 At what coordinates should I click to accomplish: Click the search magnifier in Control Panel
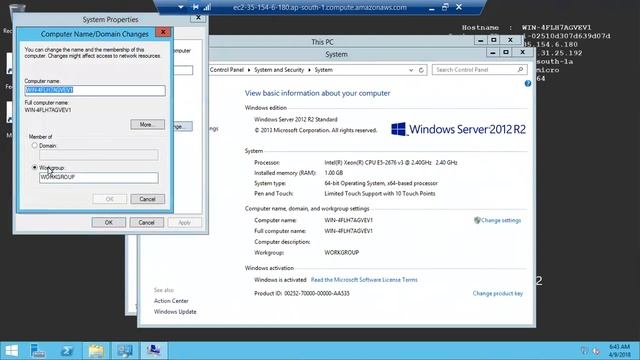tap(520, 70)
